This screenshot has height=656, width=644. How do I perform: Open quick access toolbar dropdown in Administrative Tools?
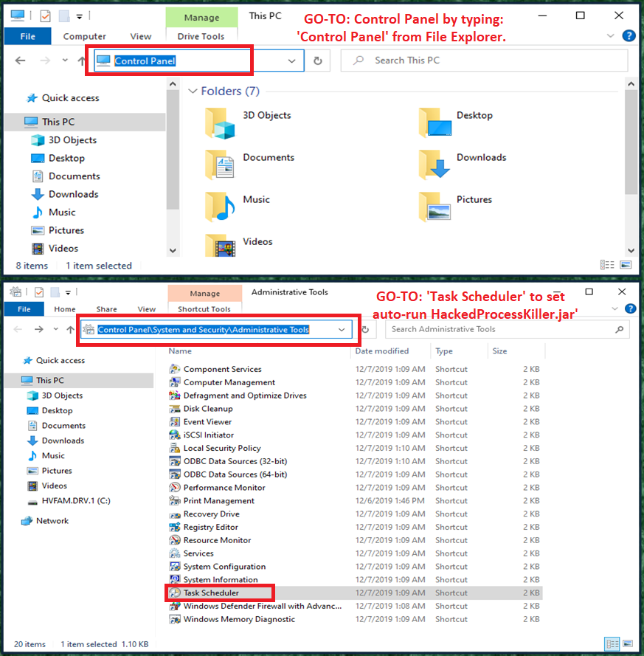(68, 292)
